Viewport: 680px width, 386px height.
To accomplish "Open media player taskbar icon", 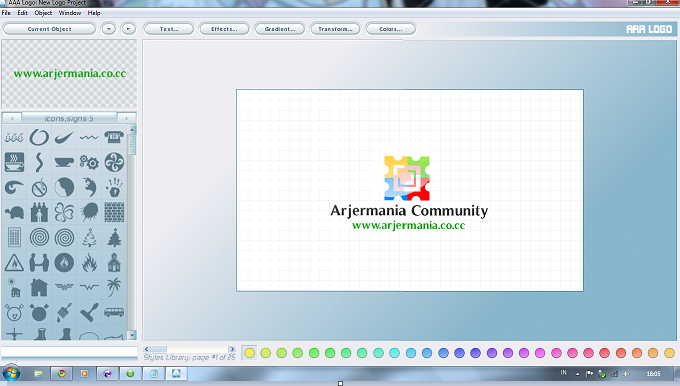I will (x=84, y=373).
